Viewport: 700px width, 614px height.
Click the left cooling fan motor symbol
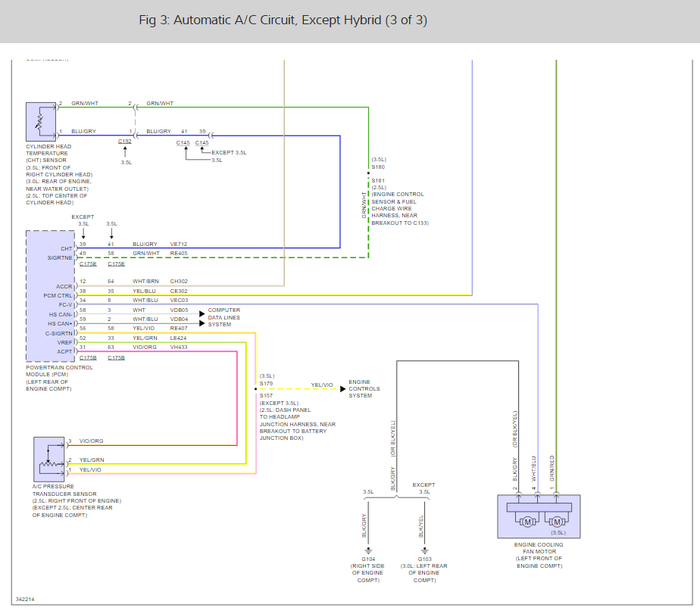[x=526, y=521]
